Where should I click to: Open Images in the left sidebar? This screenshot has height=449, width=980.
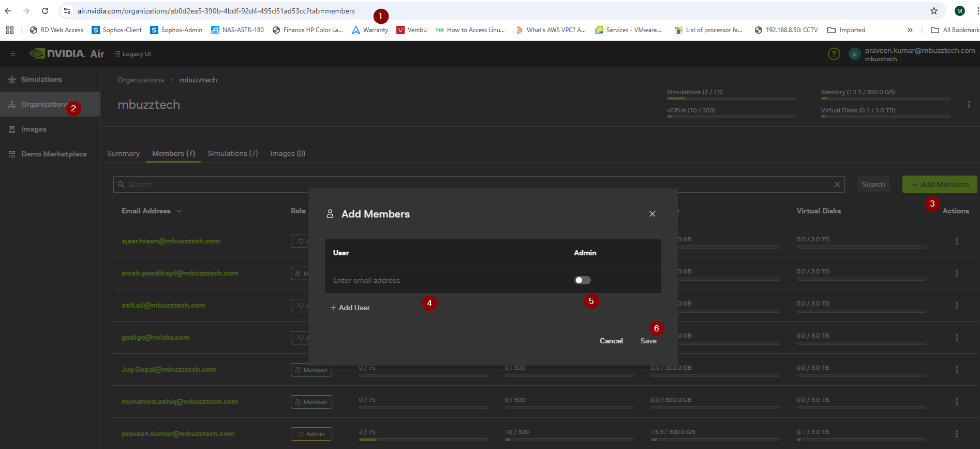(x=34, y=129)
